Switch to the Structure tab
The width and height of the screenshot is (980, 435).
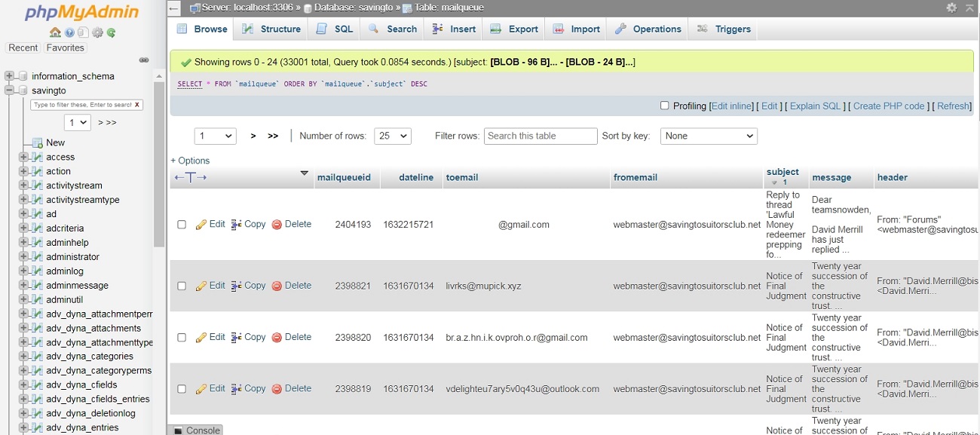coord(271,29)
